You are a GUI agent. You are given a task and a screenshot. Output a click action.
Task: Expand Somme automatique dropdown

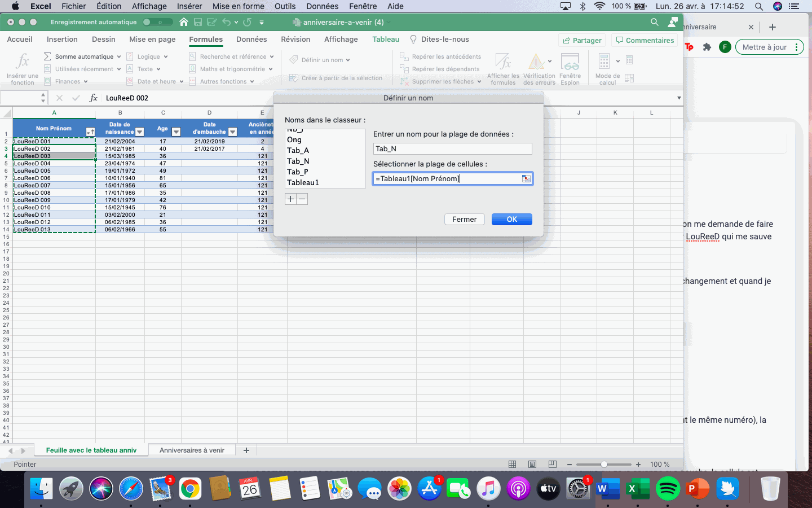[119, 56]
